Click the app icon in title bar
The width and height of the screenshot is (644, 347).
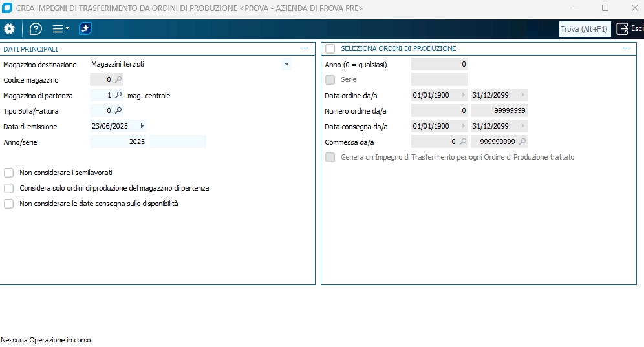(x=7, y=8)
